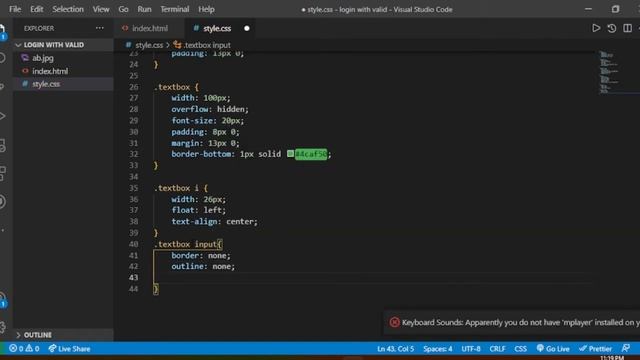The height and width of the screenshot is (360, 640).
Task: Change line endings via CRLF
Action: (x=497, y=349)
